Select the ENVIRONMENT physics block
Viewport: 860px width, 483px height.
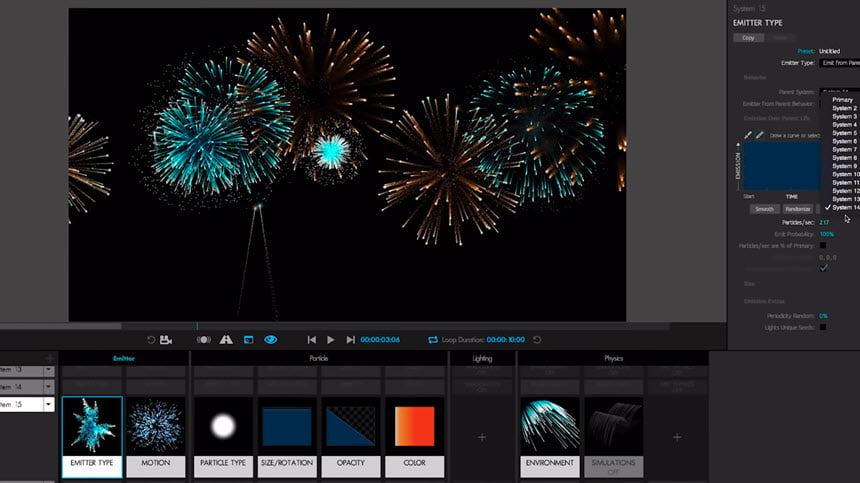(x=550, y=437)
